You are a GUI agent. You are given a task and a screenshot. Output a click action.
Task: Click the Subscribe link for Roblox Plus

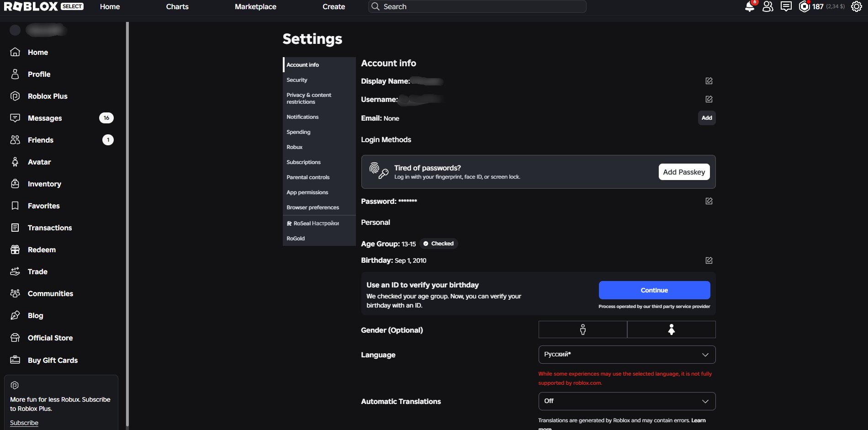pos(24,423)
